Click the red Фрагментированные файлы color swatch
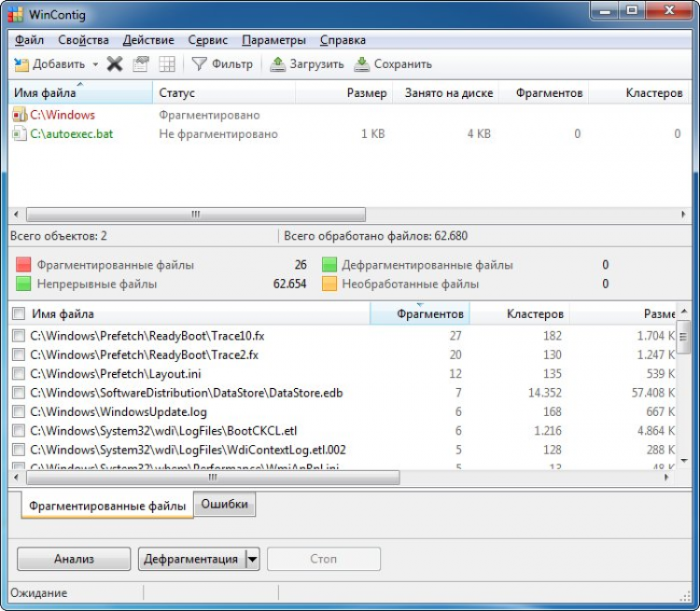700x611 pixels. coord(23,265)
